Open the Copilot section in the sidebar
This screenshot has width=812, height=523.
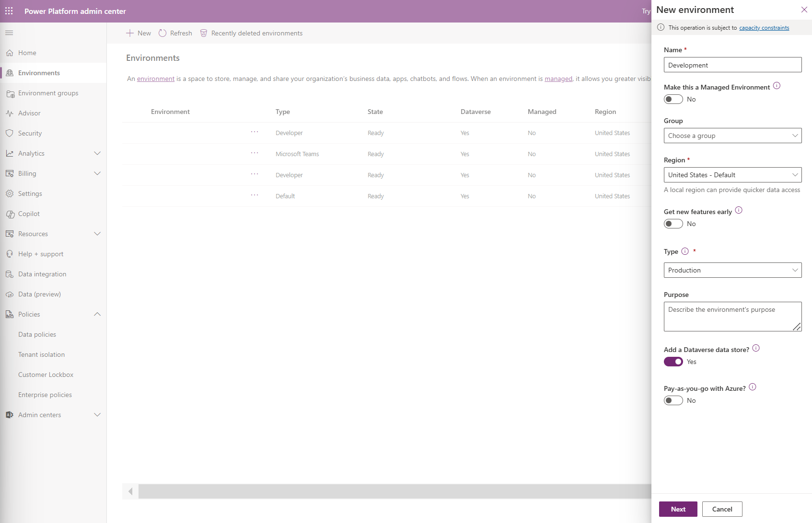coord(29,214)
